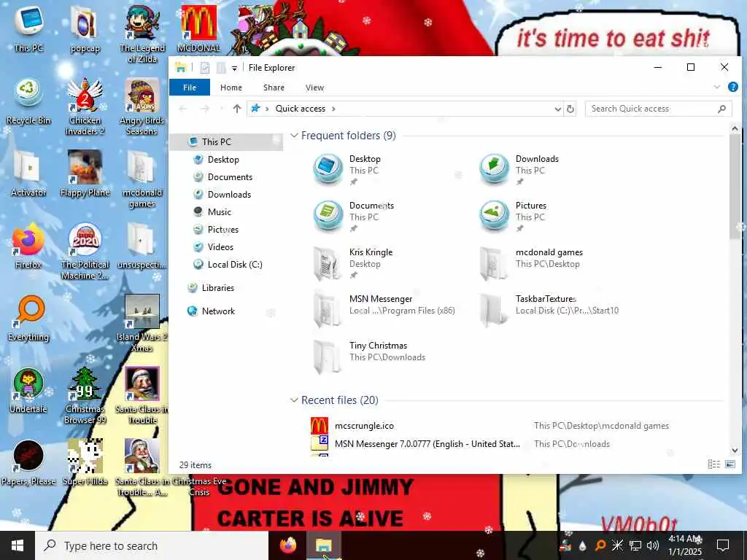Open the Recycle Bin
Viewport: 747px width, 560px height.
click(x=28, y=102)
